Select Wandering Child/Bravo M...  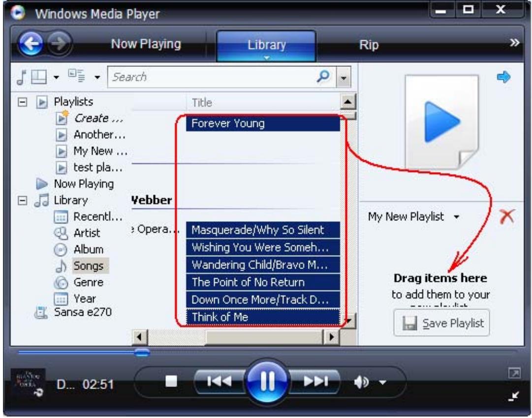(x=263, y=265)
